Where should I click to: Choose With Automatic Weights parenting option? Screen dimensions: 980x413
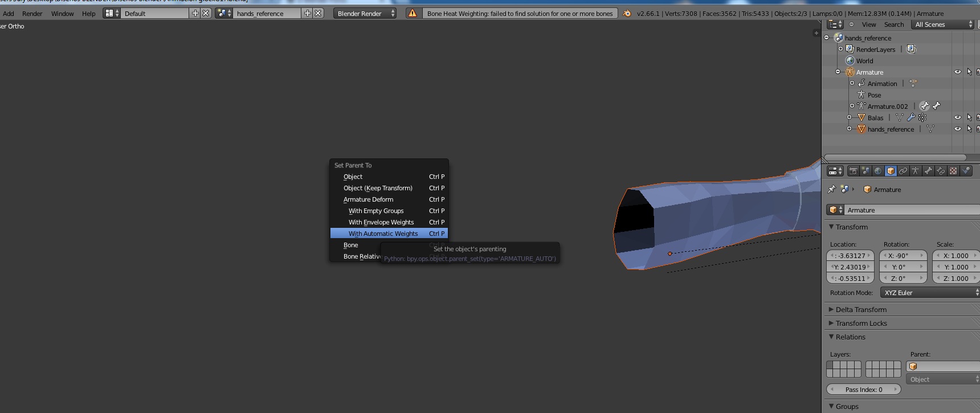pyautogui.click(x=383, y=234)
